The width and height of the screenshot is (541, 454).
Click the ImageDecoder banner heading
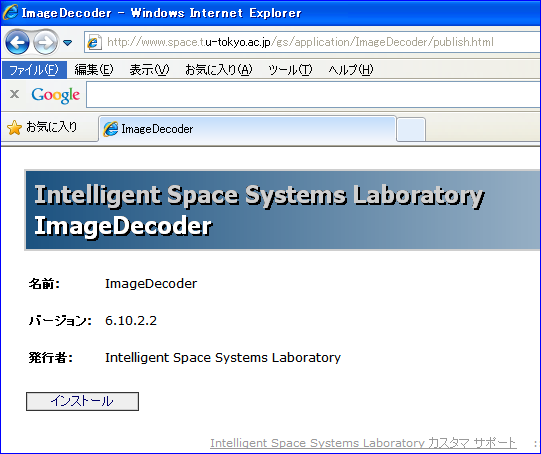[x=123, y=226]
